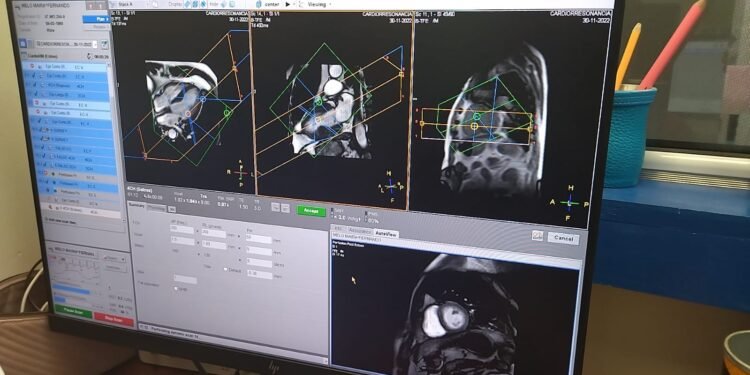The image size is (750, 375).
Task: Click the play arrow in top toolbar
Action: [287, 4]
